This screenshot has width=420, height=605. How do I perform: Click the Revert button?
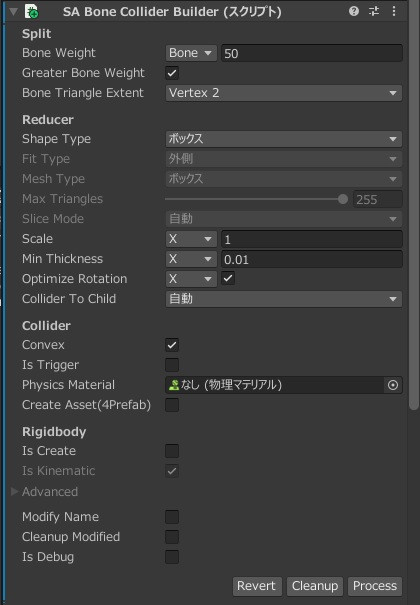[x=257, y=586]
